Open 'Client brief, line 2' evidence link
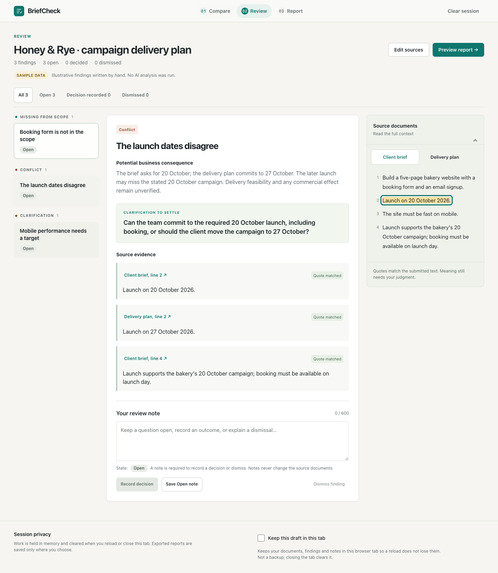 pyautogui.click(x=145, y=275)
